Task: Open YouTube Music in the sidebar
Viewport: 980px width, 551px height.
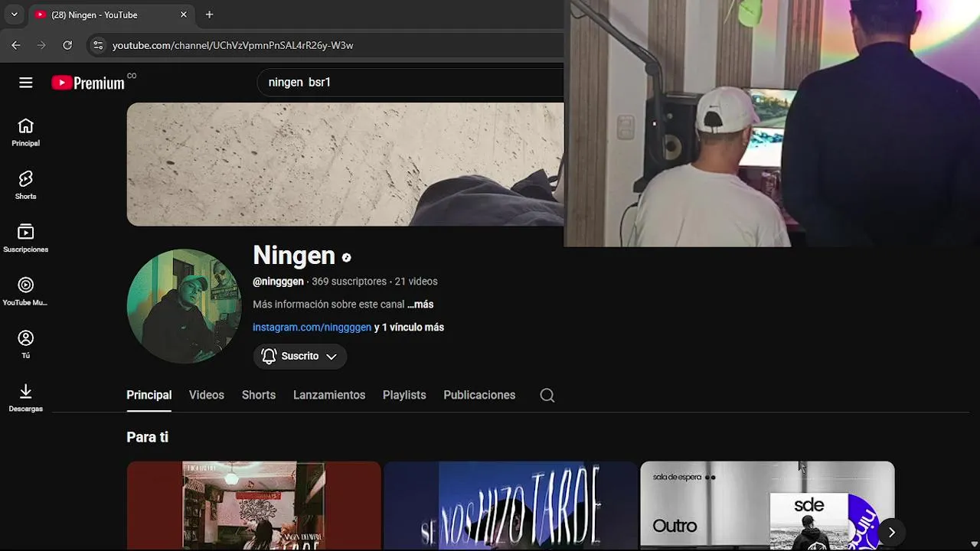Action: coord(25,292)
